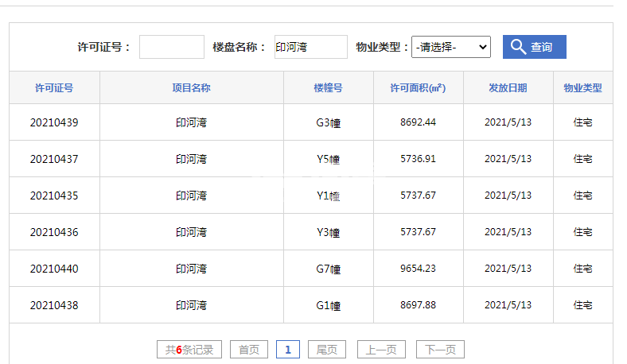Screen dimensions: 627x364
Task: Click the 发放日期 column header
Action: pos(508,88)
